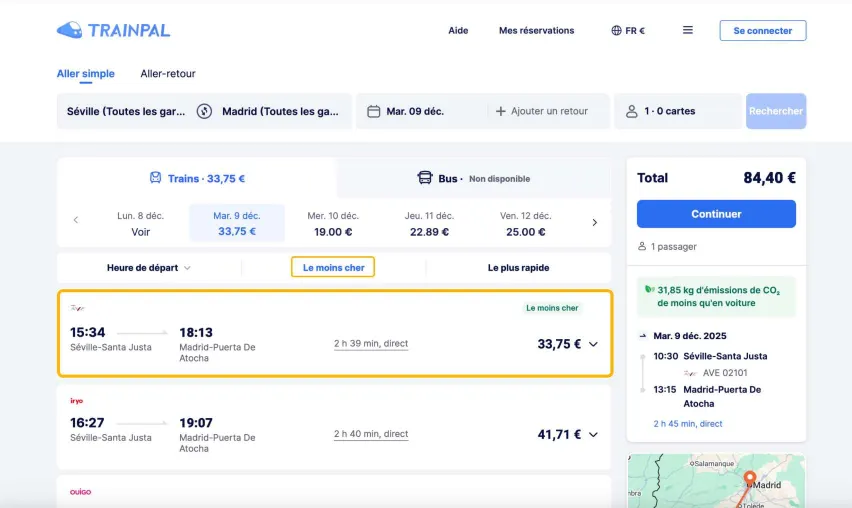Open Heure de départ dropdown
This screenshot has height=508, width=852.
point(149,268)
